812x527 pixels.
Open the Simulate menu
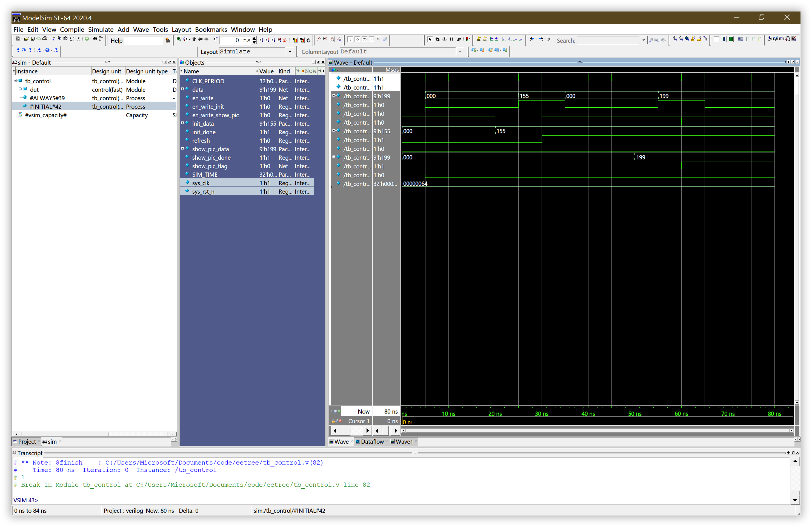tap(101, 29)
